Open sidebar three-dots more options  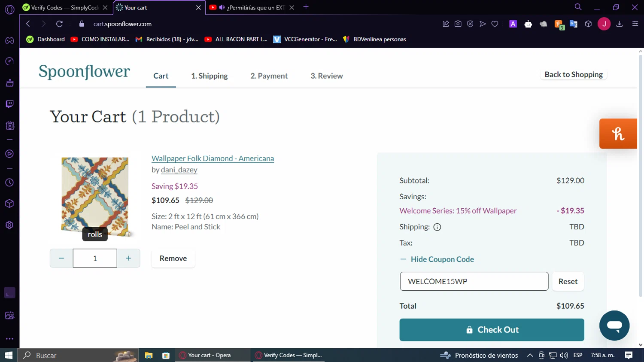tap(9, 339)
